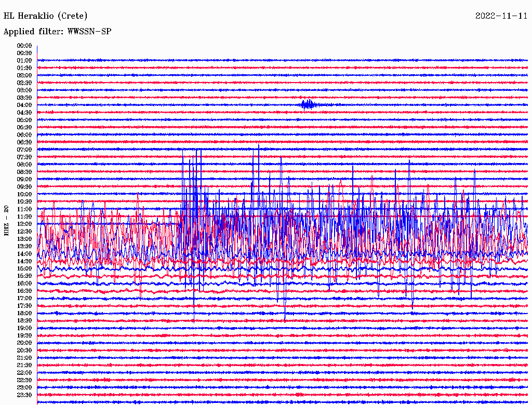Click the 08:00 time label
The width and height of the screenshot is (532, 405).
24,165
